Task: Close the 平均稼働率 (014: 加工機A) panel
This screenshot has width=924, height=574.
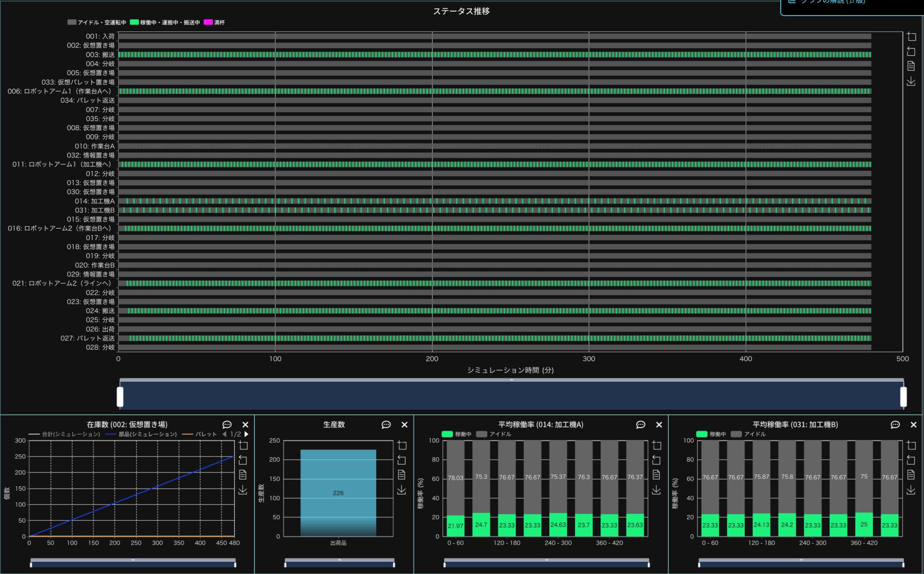Action: [659, 424]
